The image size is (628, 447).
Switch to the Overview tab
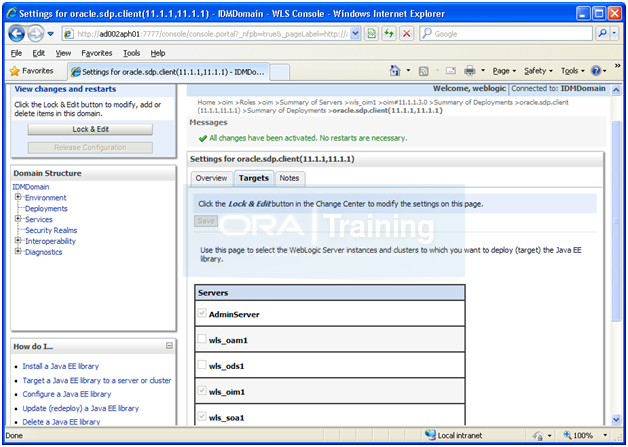[211, 178]
